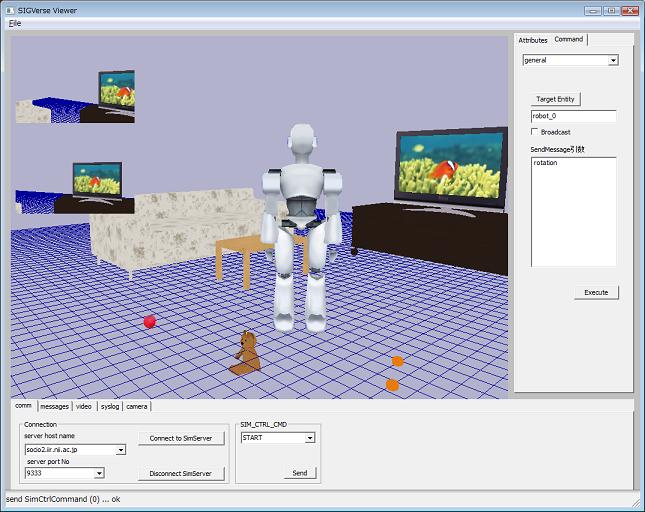
Task: Select the camera tab
Action: [x=137, y=406]
